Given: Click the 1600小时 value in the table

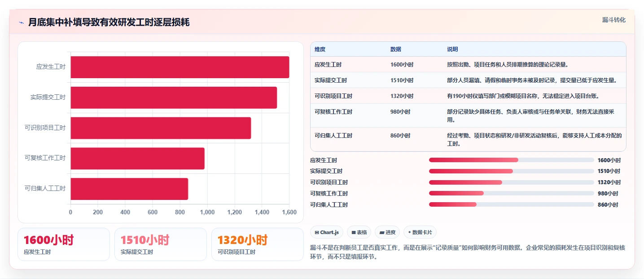Looking at the screenshot, I should tap(402, 65).
